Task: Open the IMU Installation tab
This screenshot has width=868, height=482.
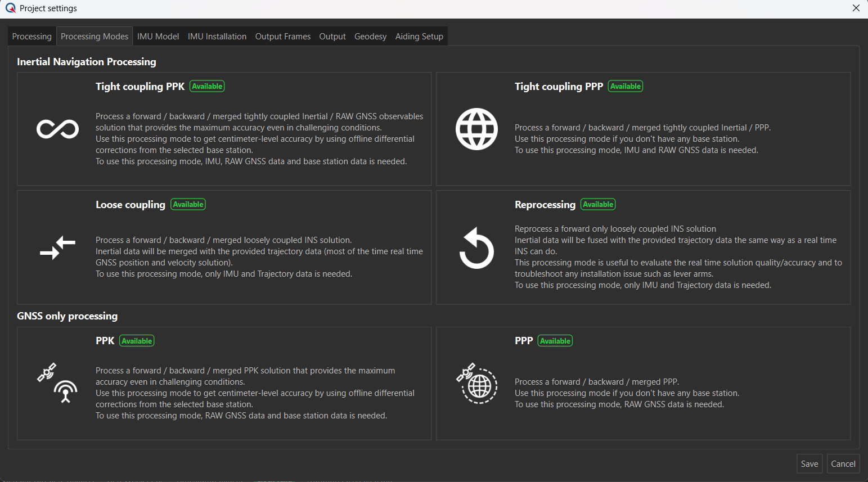Action: pos(217,37)
